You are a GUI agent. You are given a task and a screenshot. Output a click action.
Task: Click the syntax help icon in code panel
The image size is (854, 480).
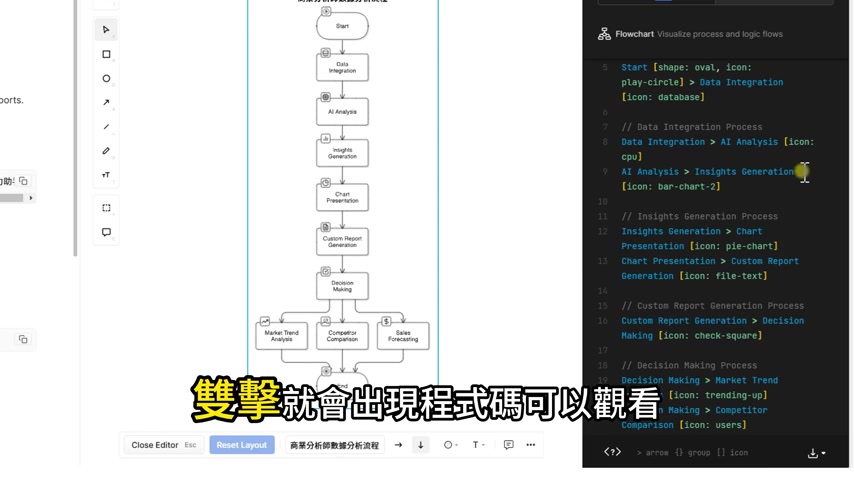[612, 452]
